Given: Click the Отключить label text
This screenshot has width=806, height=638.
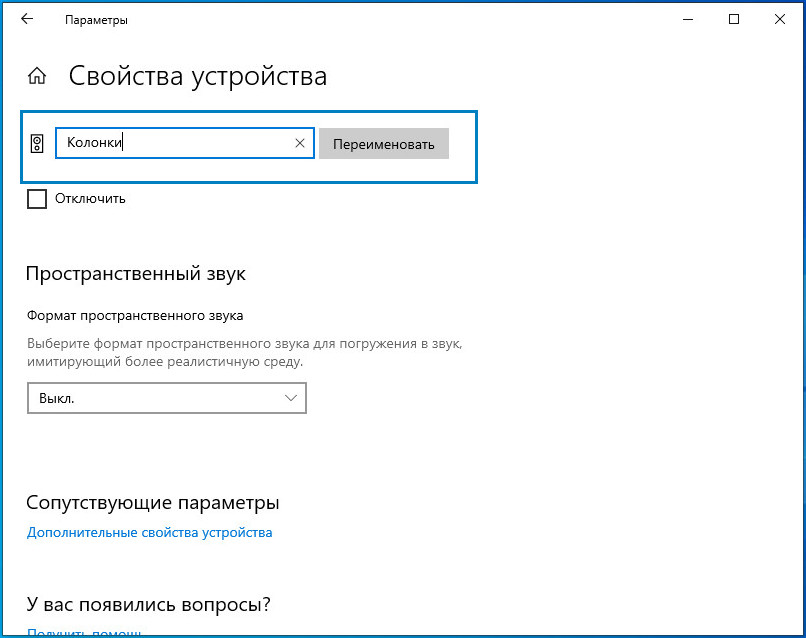Looking at the screenshot, I should (x=90, y=198).
